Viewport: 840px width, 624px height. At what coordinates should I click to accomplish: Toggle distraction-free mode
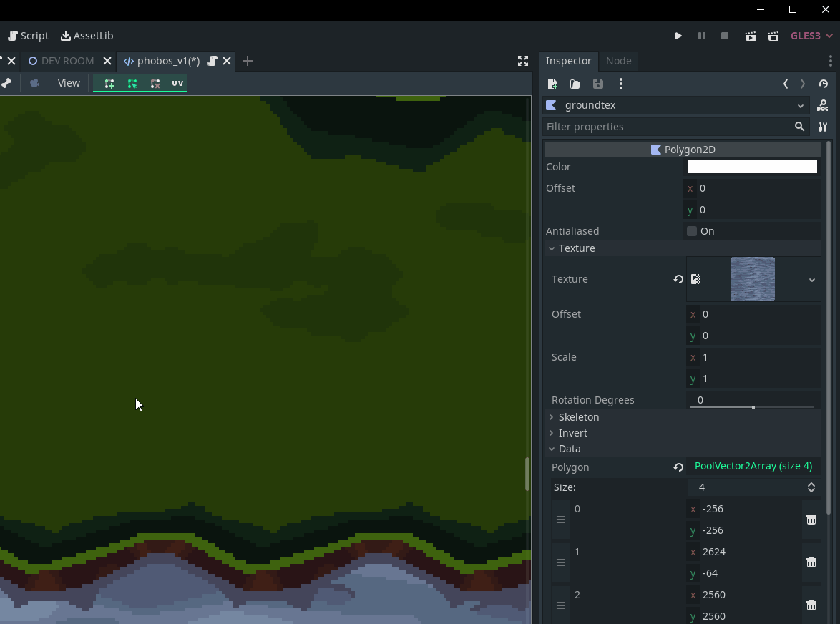523,62
